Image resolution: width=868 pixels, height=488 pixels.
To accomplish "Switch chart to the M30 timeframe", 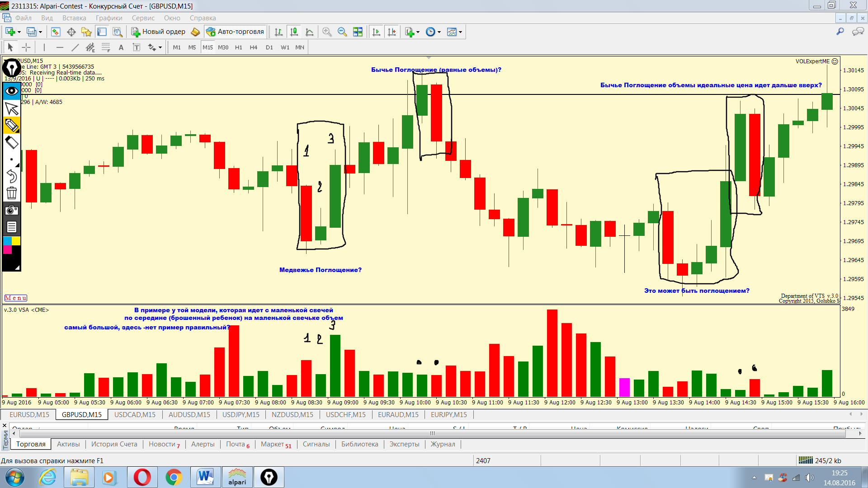I will click(223, 47).
